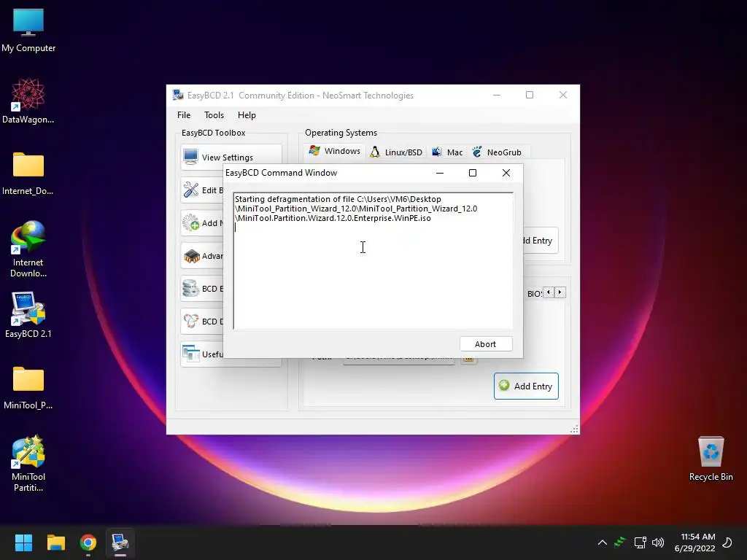Click the Add New Entry gear icon

[191, 222]
